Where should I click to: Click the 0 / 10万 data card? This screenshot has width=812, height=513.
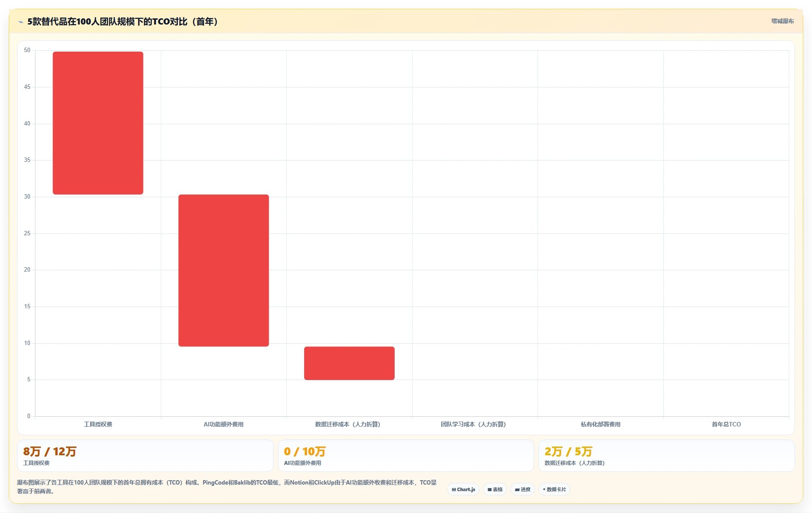tap(406, 456)
